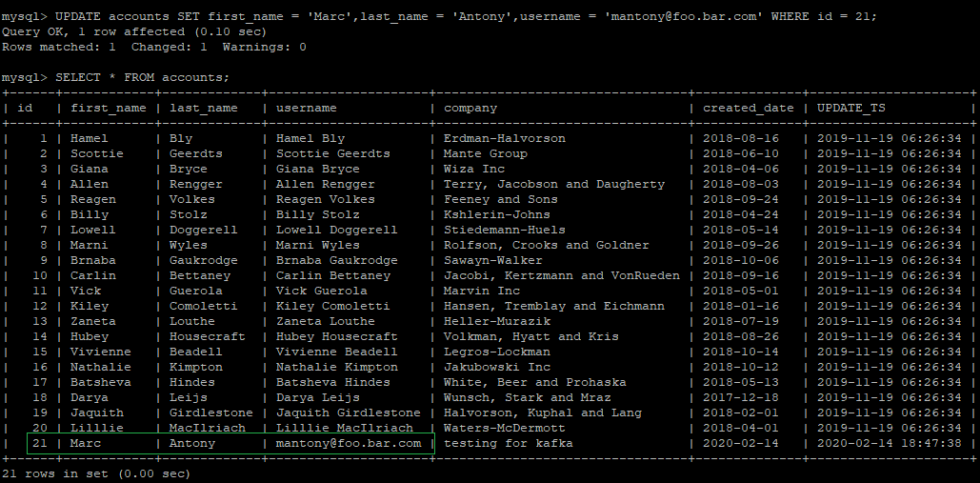Select company 'Legros-Lockman' cell
980x483 pixels.
(497, 352)
